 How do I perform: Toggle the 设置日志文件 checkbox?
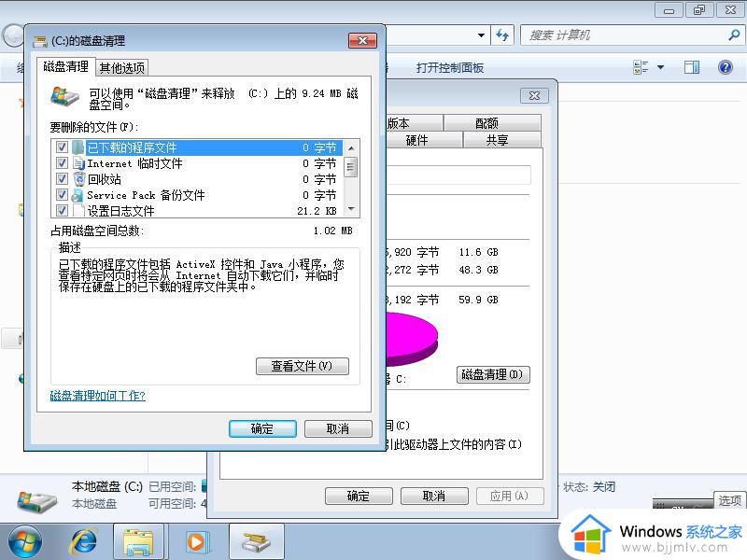62,210
